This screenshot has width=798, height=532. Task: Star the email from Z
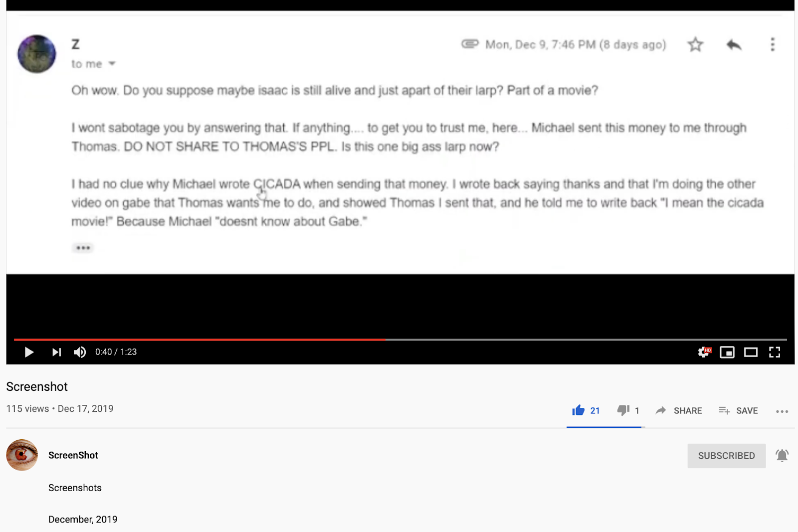[x=695, y=44]
